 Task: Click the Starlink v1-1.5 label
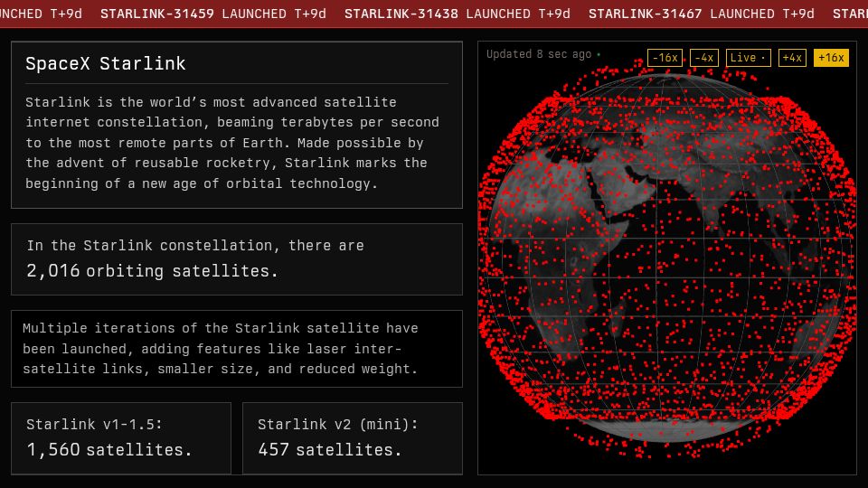tap(94, 425)
